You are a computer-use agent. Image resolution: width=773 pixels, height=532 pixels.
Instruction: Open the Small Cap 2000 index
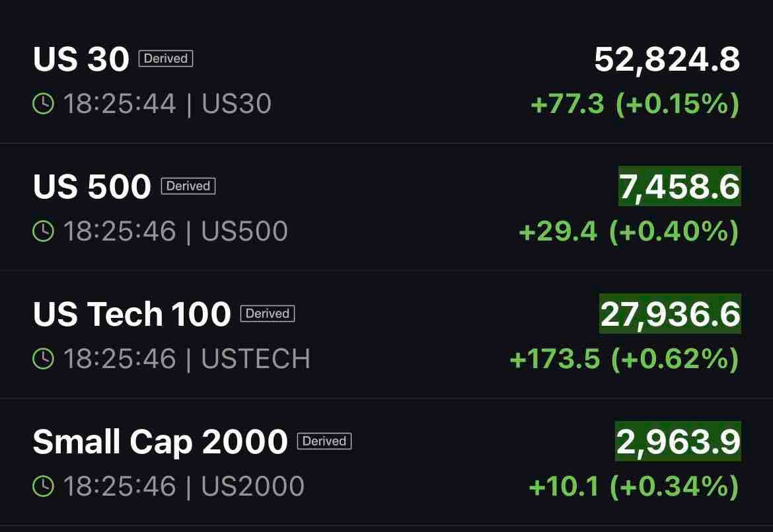(x=386, y=462)
